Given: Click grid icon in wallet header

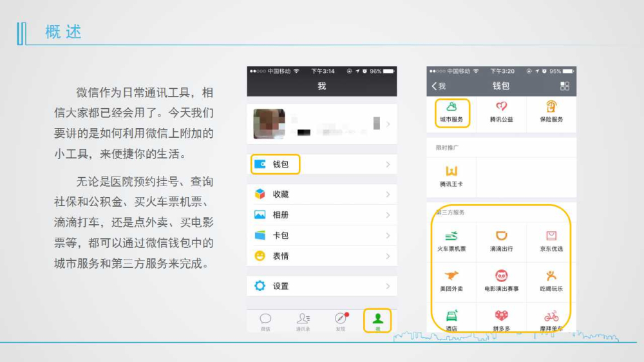Looking at the screenshot, I should point(565,86).
